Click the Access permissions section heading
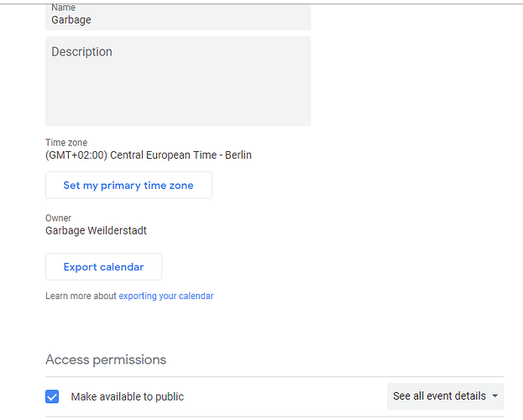Image resolution: width=523 pixels, height=420 pixels. pyautogui.click(x=106, y=360)
